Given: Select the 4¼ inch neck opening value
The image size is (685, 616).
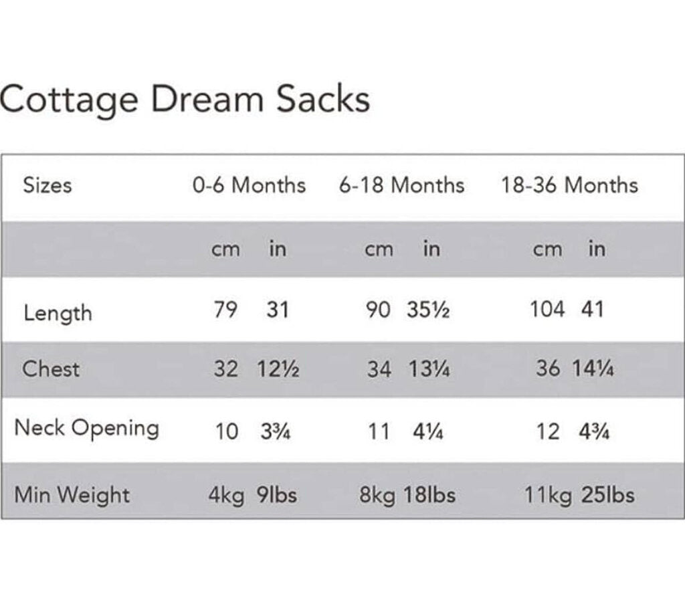Looking at the screenshot, I should tap(427, 431).
